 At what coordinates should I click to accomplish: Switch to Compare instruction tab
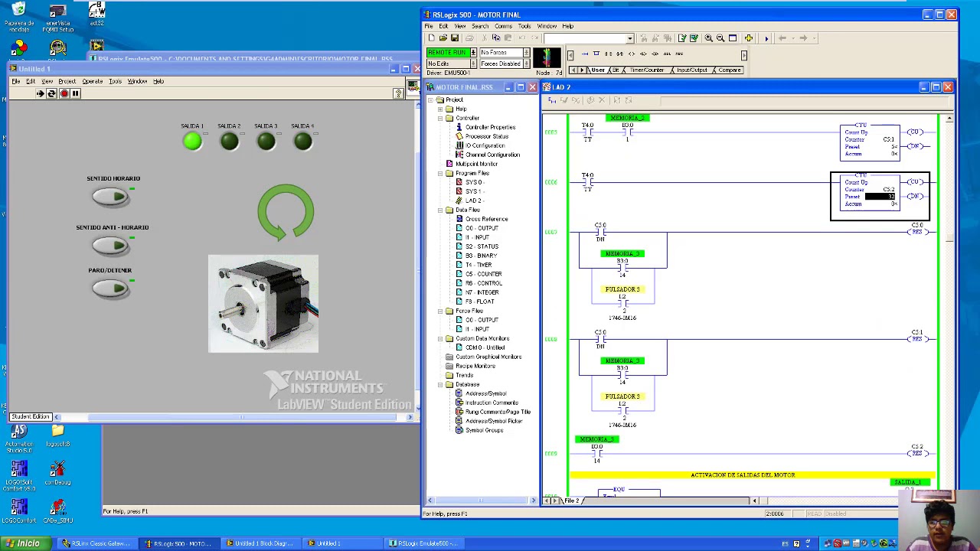pos(728,70)
